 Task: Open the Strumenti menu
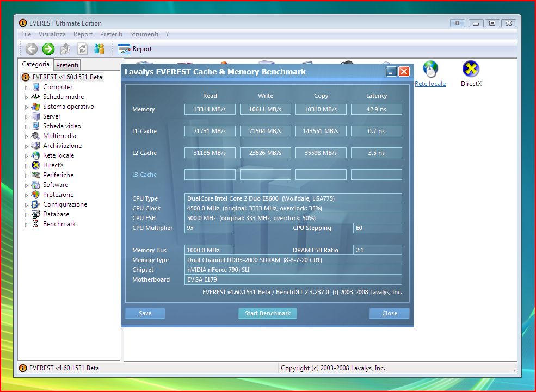(144, 34)
